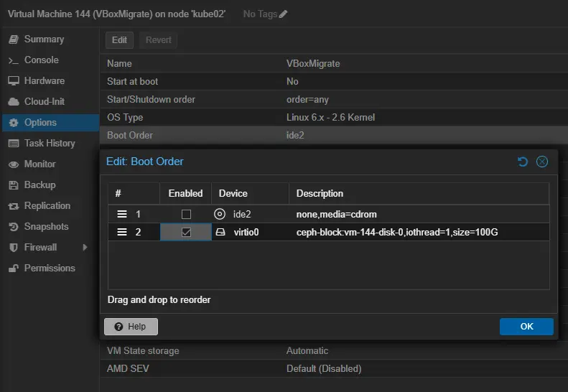Go to the Hardware page
Image resolution: width=568 pixels, height=392 pixels.
point(44,81)
